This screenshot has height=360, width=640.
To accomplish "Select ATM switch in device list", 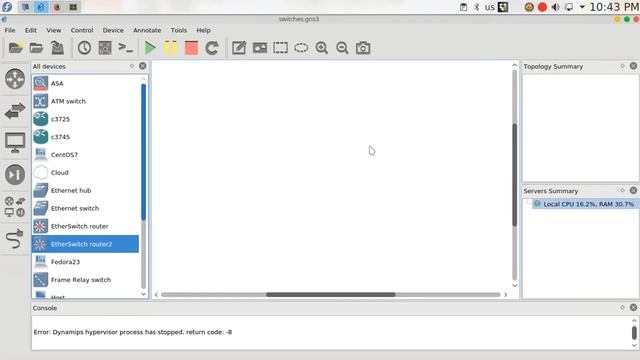I will [85, 101].
